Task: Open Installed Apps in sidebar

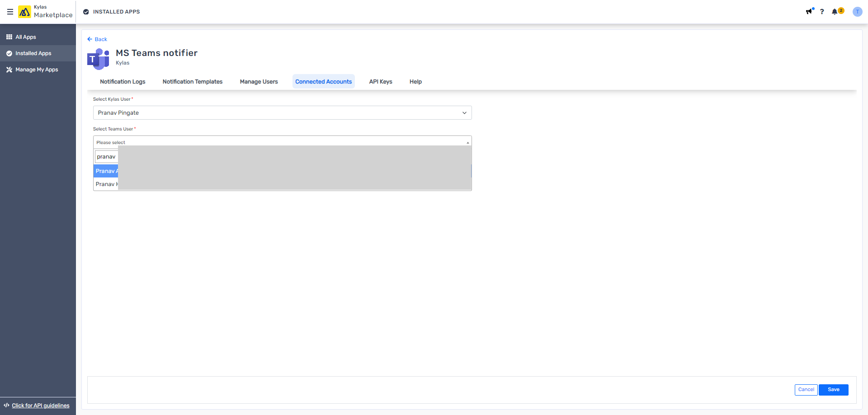Action: coord(38,53)
